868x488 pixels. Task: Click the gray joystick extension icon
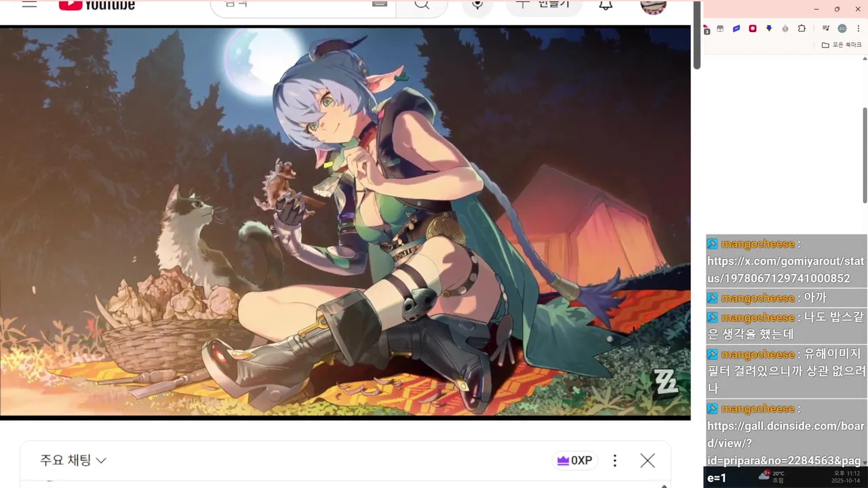[x=785, y=28]
